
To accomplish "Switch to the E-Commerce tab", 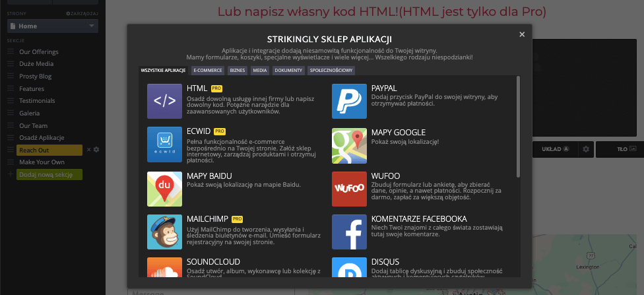I will (x=208, y=71).
